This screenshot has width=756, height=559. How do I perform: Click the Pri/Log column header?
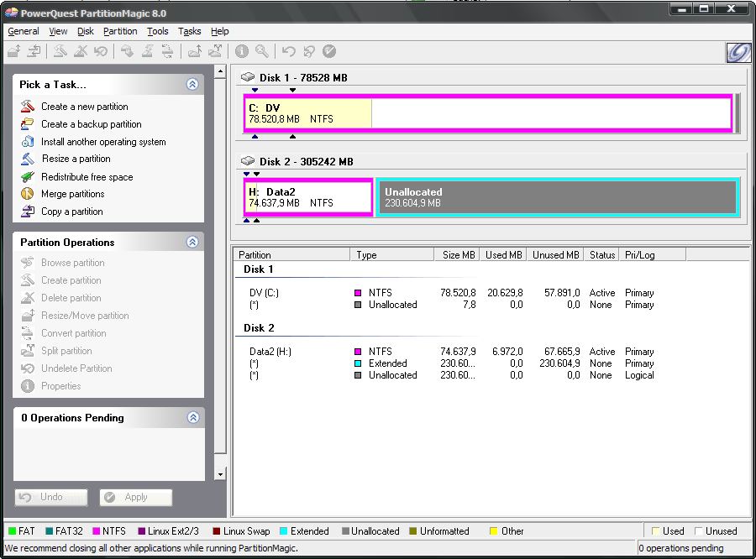(x=653, y=254)
